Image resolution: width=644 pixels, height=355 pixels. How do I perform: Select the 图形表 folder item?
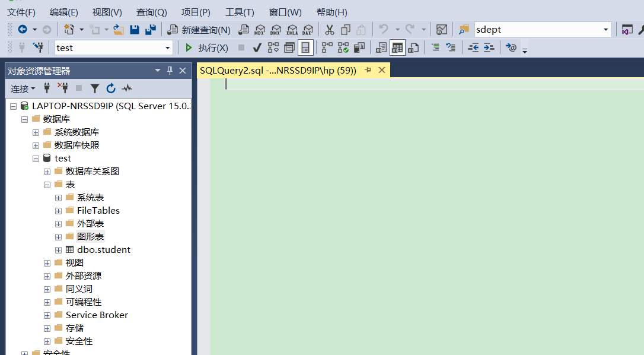[x=90, y=236]
